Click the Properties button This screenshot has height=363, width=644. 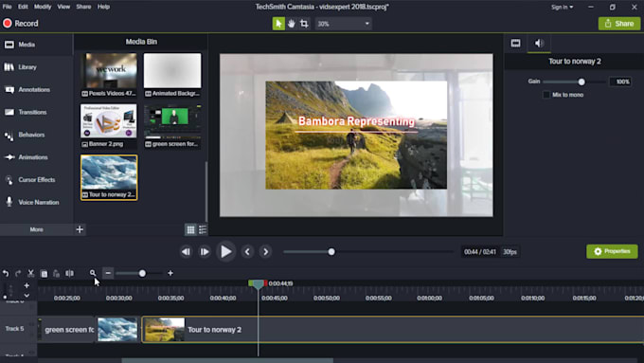(612, 251)
